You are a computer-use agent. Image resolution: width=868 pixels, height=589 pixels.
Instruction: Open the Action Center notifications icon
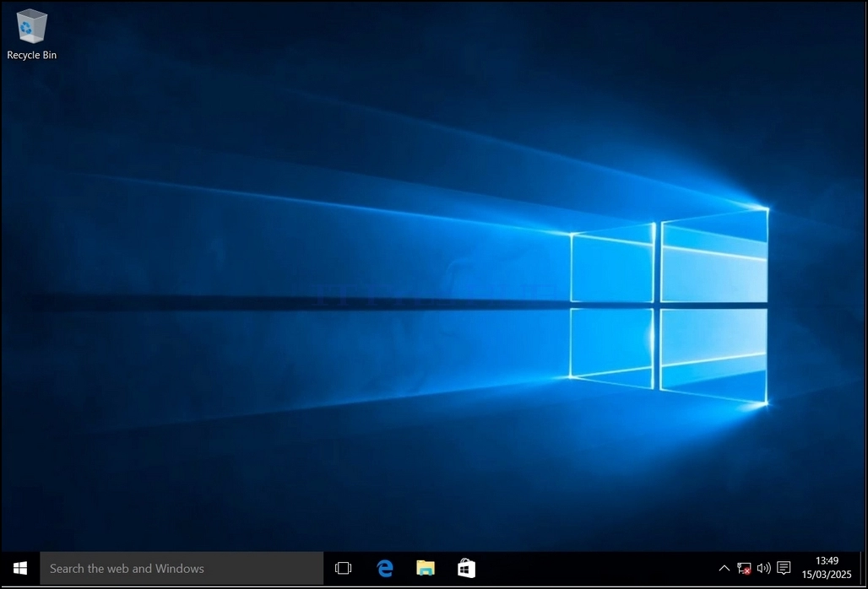(x=784, y=568)
